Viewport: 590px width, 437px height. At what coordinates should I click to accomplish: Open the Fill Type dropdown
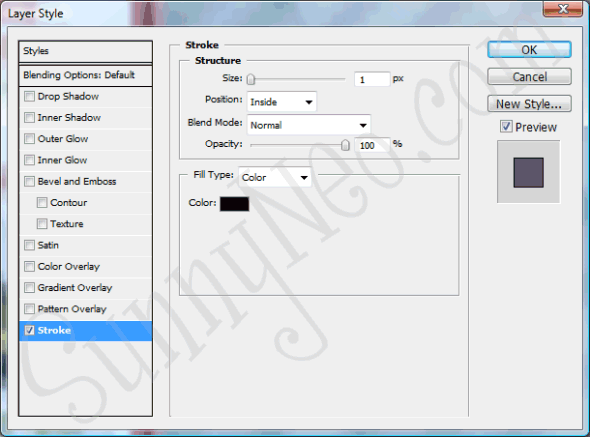tap(275, 177)
